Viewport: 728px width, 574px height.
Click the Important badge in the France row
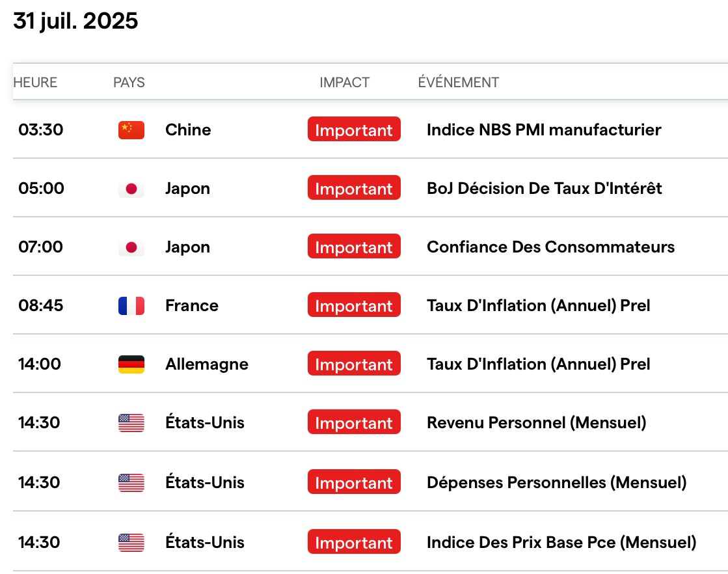tap(354, 306)
